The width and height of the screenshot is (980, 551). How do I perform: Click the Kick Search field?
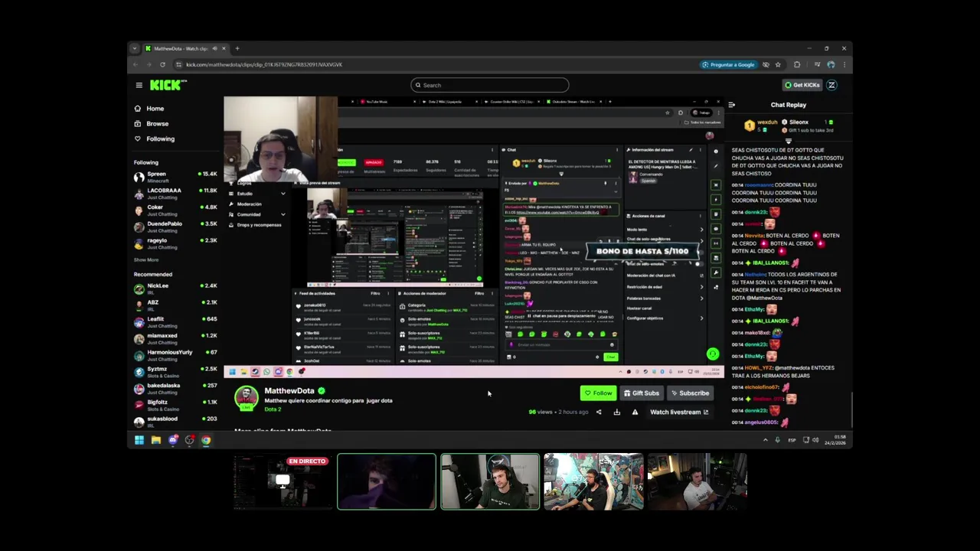click(489, 85)
